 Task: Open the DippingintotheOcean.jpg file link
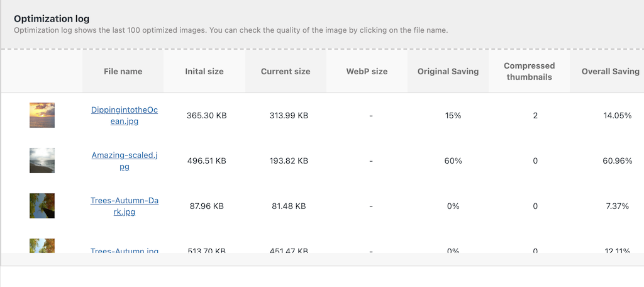click(124, 116)
